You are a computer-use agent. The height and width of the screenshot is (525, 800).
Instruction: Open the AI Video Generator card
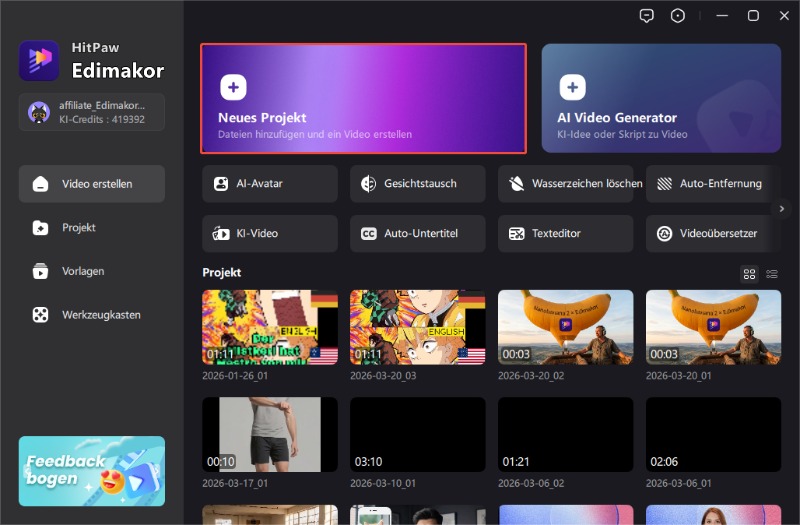(x=661, y=98)
